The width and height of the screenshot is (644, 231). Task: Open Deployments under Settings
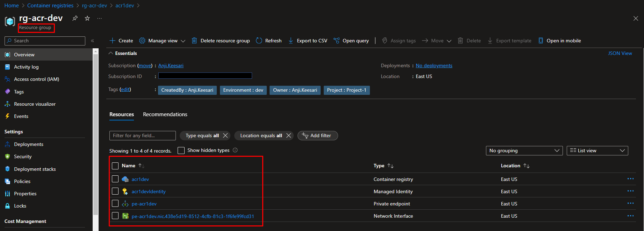pyautogui.click(x=29, y=144)
